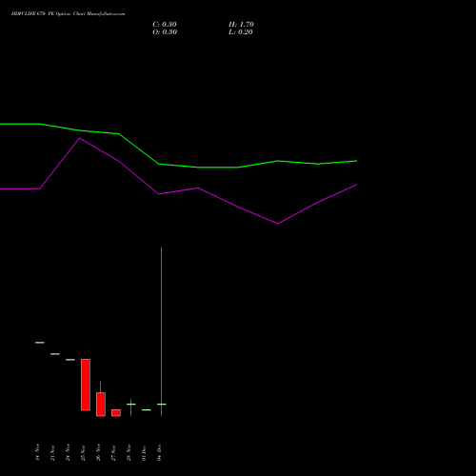Click the '04 Dec' date axis label
Image resolution: width=476 pixels, height=476 pixels.
point(159,452)
